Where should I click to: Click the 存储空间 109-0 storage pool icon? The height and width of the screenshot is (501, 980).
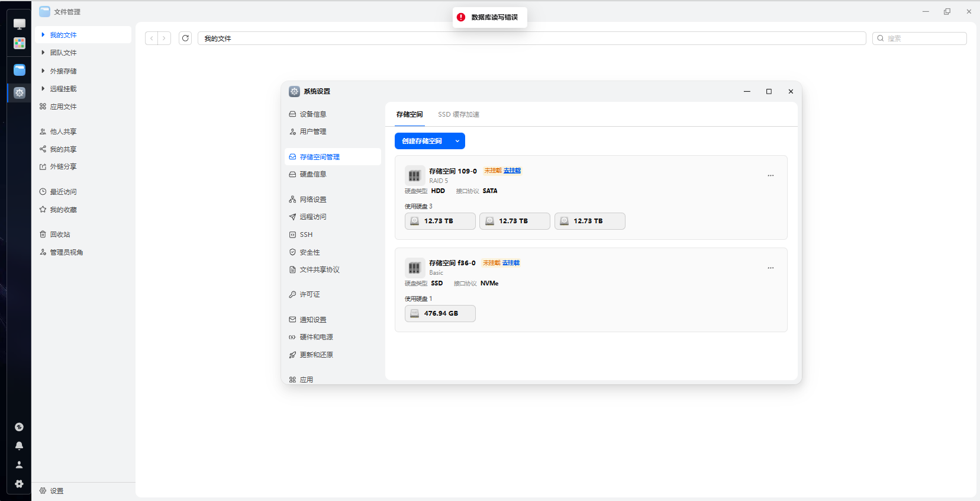(414, 176)
